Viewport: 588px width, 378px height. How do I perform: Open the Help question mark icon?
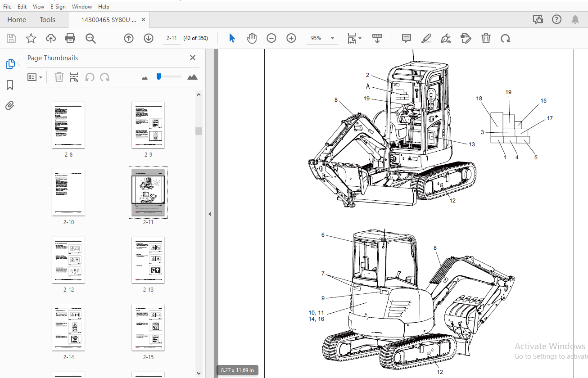pyautogui.click(x=556, y=19)
